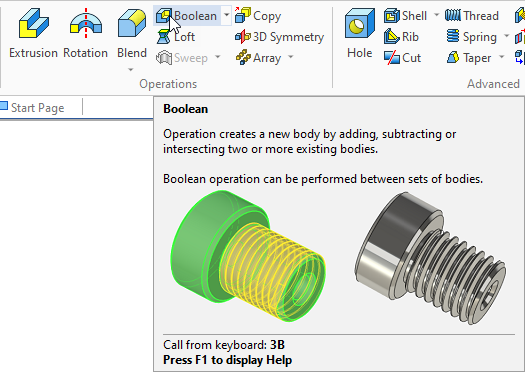Expand the Blend options arrow
The image size is (525, 372).
pos(131,70)
